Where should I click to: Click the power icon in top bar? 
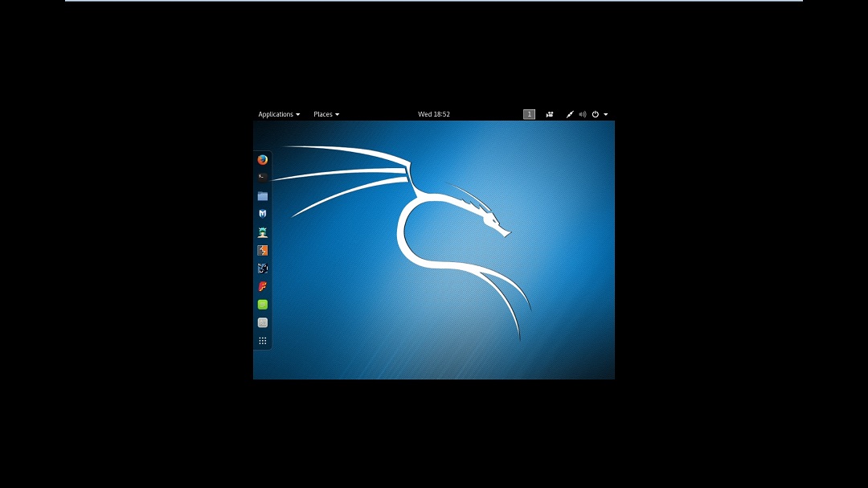596,114
